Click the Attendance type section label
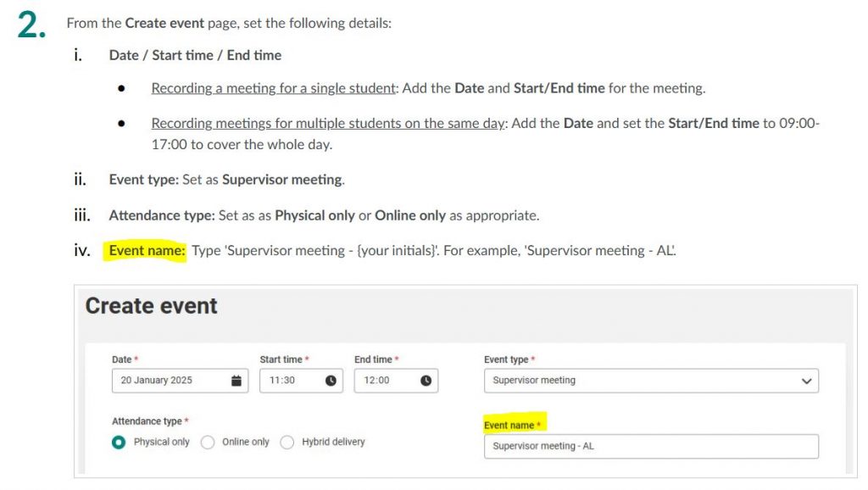868x490 pixels. 149,420
